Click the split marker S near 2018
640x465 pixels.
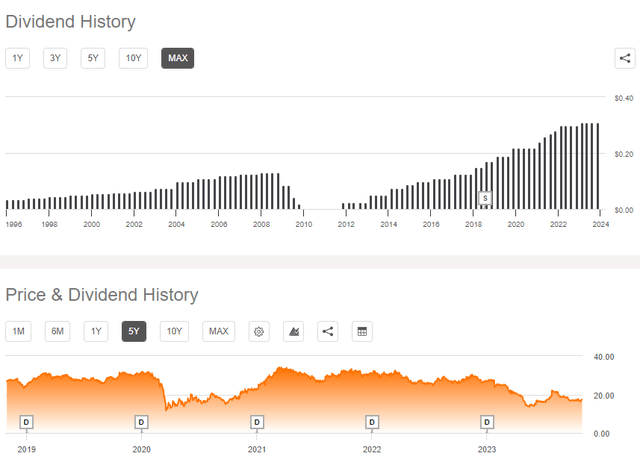(486, 198)
